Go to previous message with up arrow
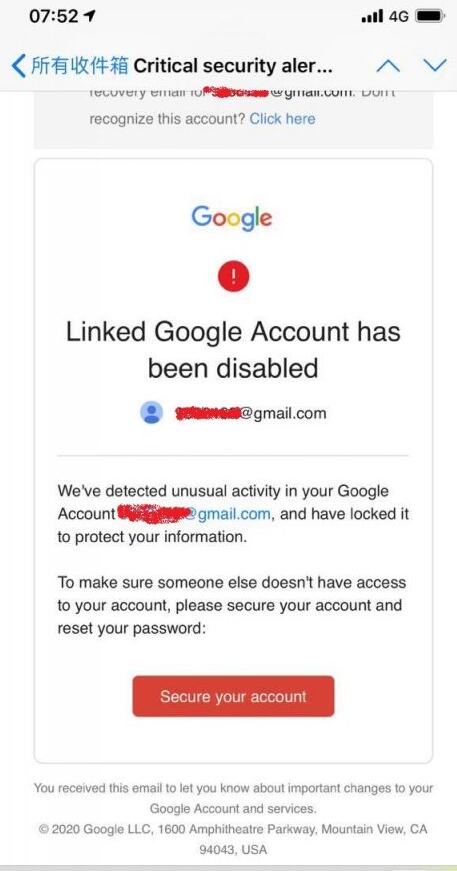The width and height of the screenshot is (457, 871). pos(388,66)
